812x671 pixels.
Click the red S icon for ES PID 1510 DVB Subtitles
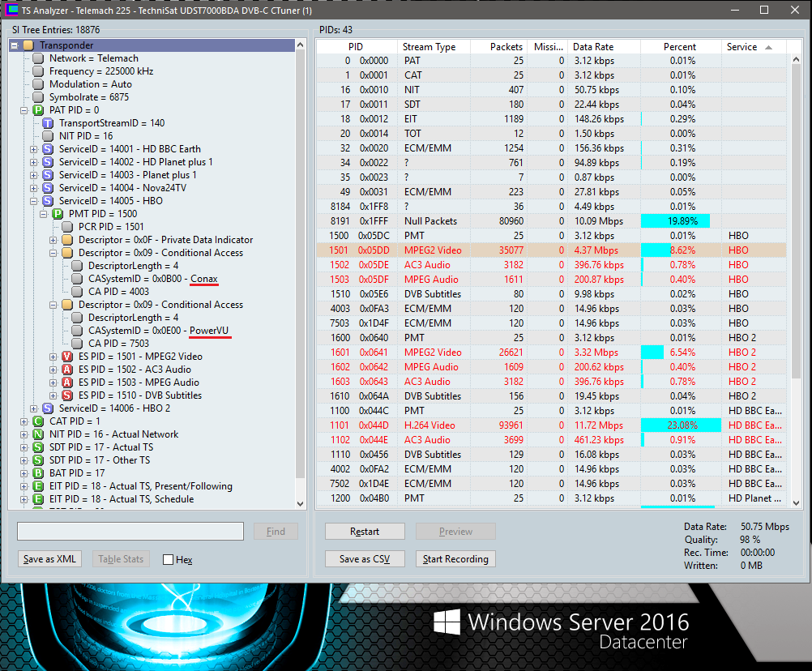[67, 395]
